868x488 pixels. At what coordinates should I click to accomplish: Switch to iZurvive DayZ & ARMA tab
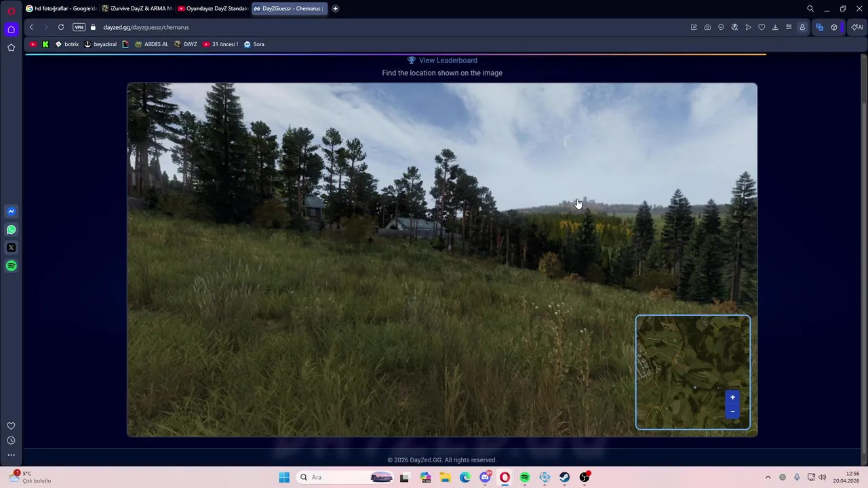pos(137,9)
